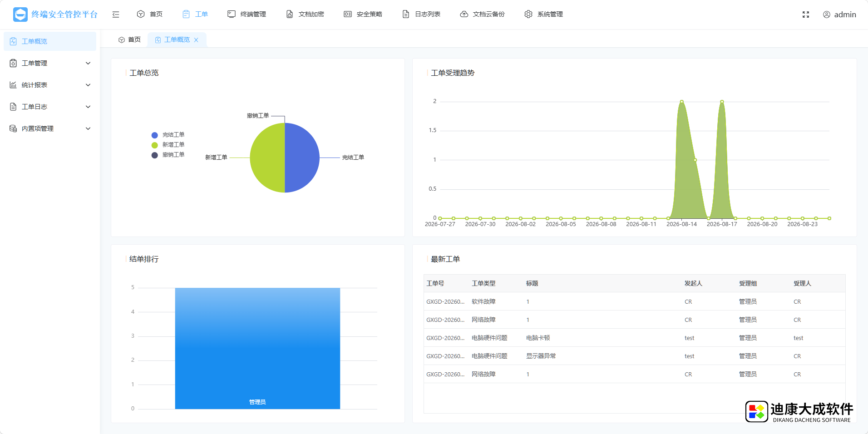The image size is (868, 434).
Task: Click the 终端管理 monitor icon
Action: click(232, 14)
